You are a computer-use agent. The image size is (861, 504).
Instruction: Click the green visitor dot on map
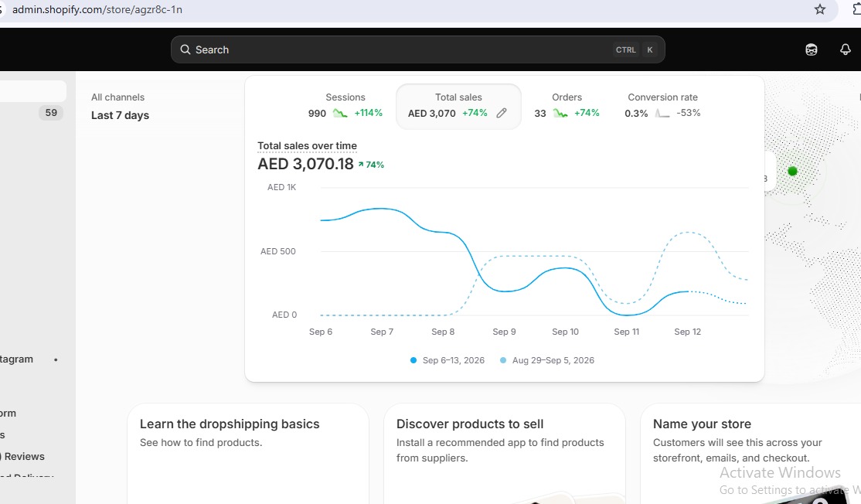792,172
